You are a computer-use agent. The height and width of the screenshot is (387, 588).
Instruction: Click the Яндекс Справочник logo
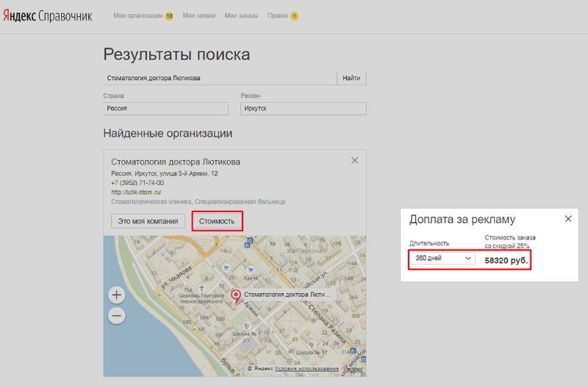48,15
